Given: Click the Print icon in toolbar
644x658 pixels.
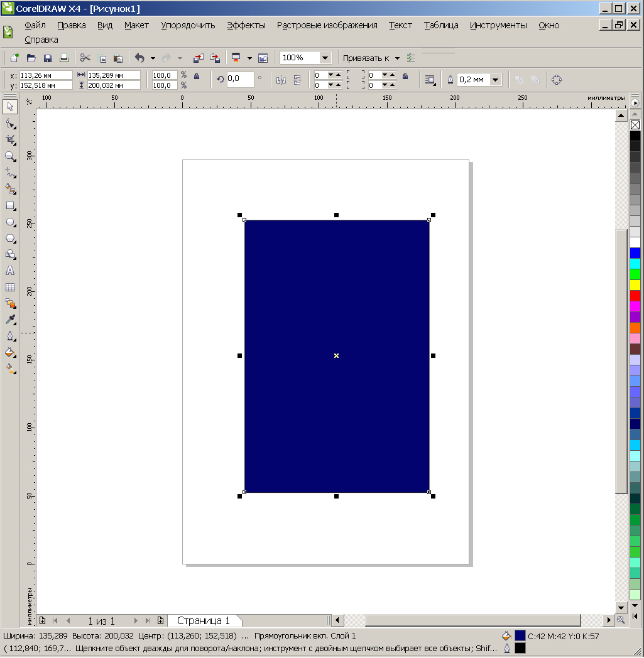Looking at the screenshot, I should pos(64,58).
